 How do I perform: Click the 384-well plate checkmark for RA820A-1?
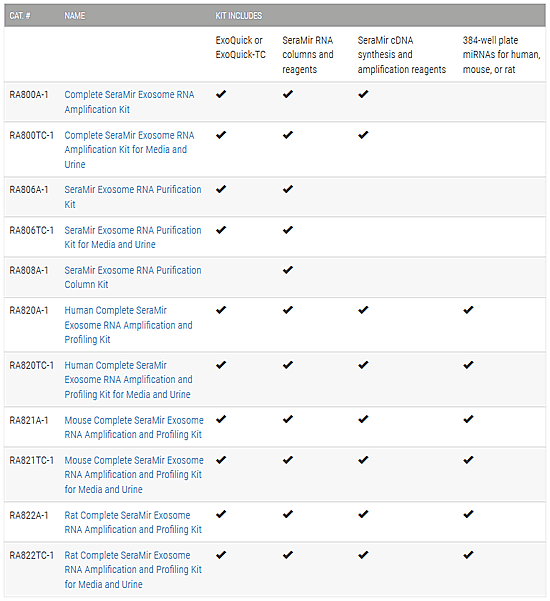coord(468,310)
